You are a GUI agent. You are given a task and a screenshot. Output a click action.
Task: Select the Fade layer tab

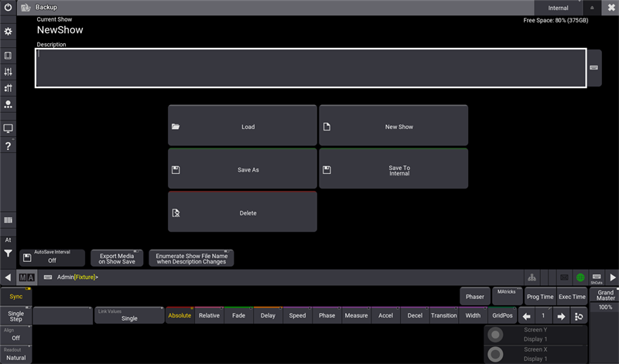(x=238, y=315)
